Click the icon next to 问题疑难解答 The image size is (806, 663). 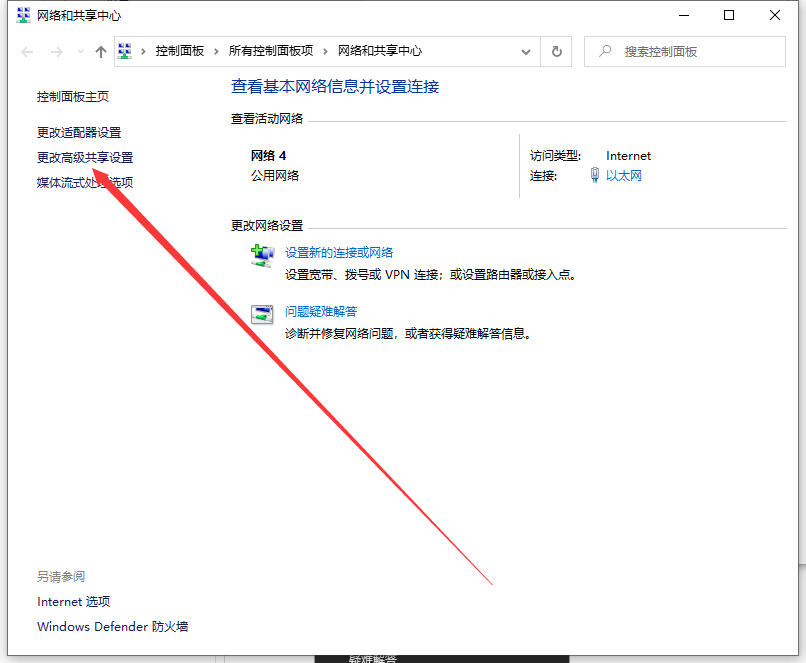click(262, 314)
